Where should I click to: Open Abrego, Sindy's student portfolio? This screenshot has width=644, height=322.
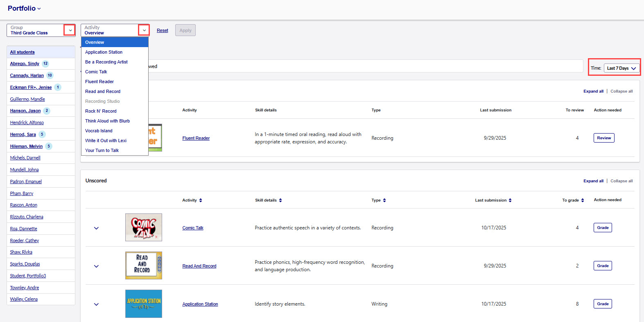[x=25, y=64]
